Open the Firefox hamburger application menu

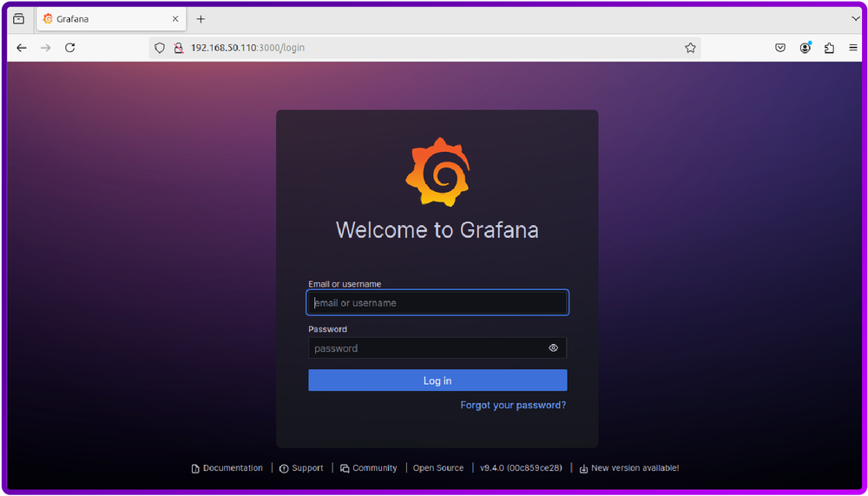(853, 48)
